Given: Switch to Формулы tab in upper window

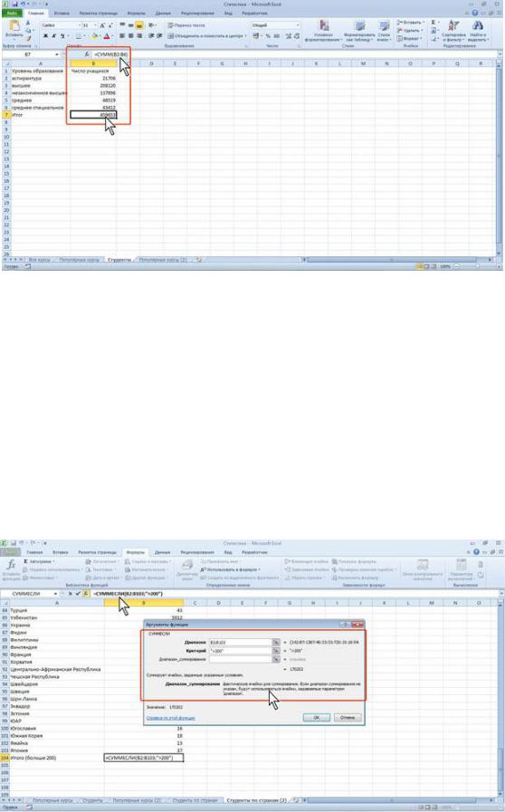Looking at the screenshot, I should click(x=137, y=13).
